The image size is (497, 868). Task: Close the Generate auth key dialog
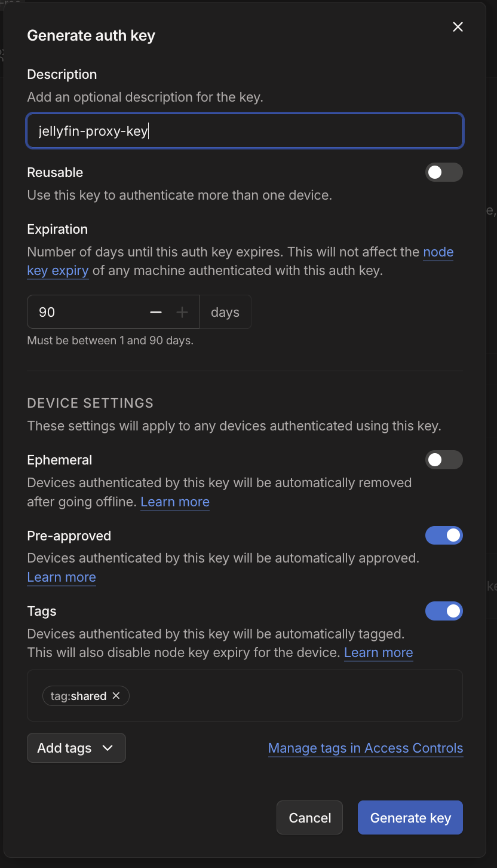tap(458, 27)
